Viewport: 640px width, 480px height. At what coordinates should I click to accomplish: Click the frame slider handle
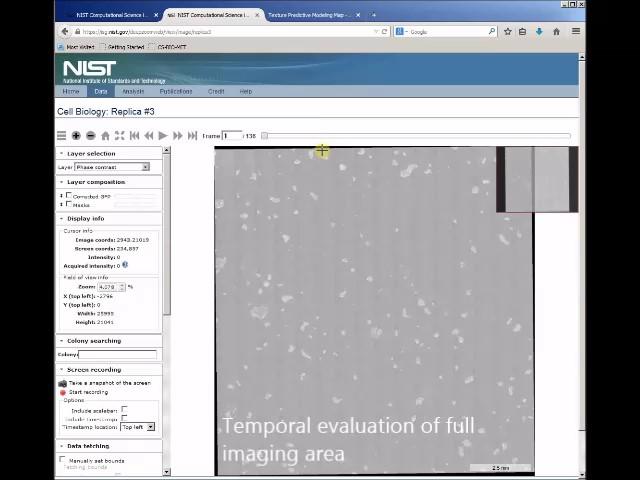click(264, 136)
